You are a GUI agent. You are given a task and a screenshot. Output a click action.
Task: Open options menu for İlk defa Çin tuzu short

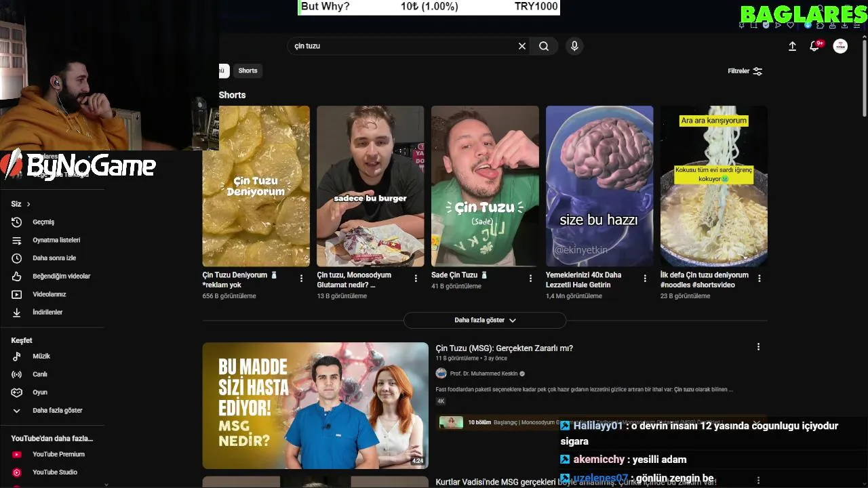pyautogui.click(x=759, y=279)
